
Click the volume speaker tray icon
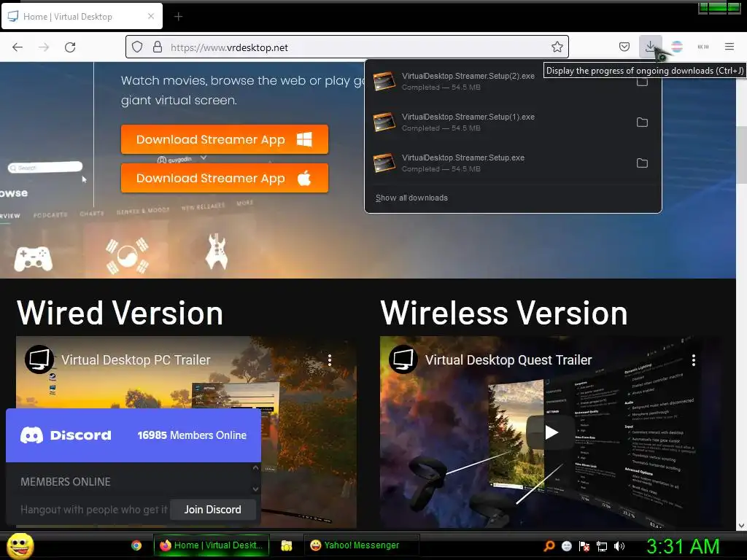[x=619, y=546]
